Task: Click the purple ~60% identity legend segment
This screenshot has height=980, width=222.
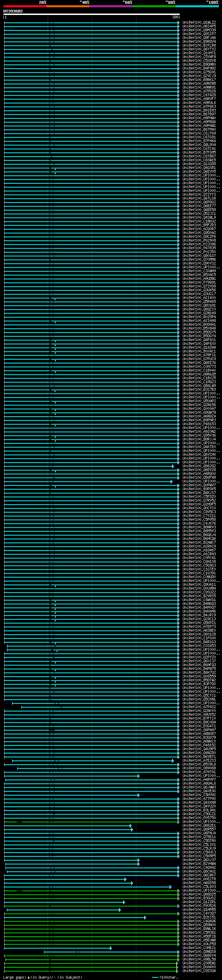Action: pos(111,6)
